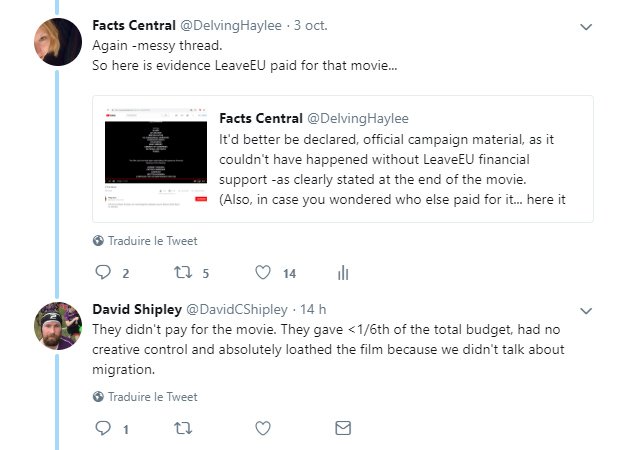
Task: Reply to the Facts Central tweet
Action: (103, 272)
